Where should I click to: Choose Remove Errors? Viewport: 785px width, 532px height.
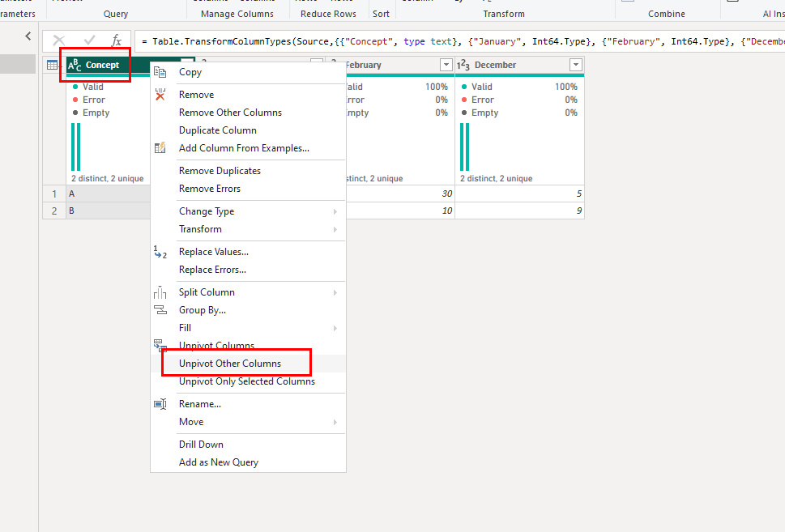pyautogui.click(x=210, y=189)
